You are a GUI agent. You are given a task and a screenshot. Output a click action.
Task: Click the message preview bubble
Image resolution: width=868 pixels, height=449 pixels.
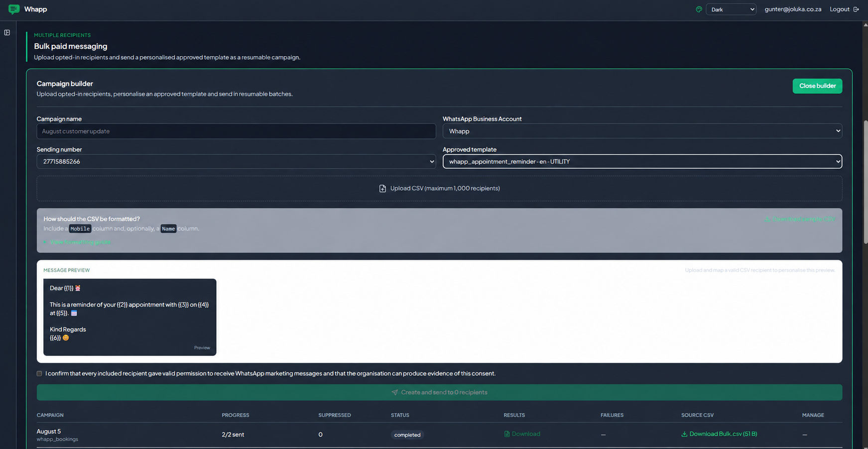(130, 317)
